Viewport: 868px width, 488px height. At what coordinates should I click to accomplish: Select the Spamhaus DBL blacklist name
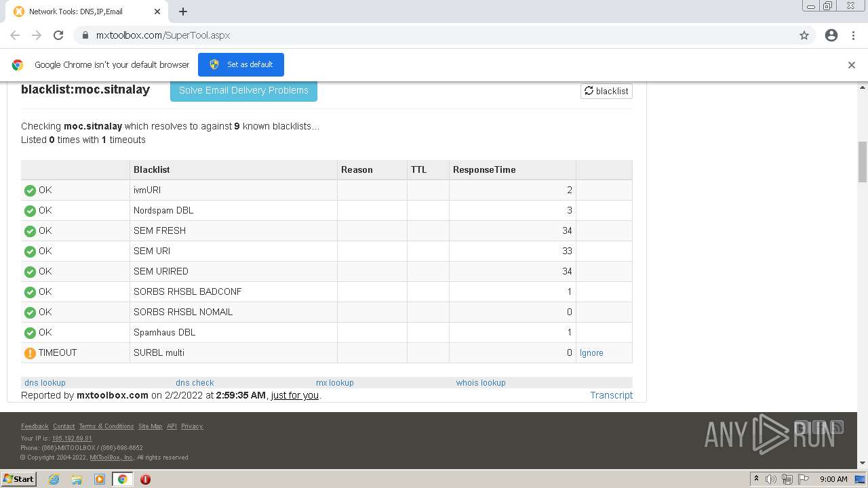coord(164,332)
